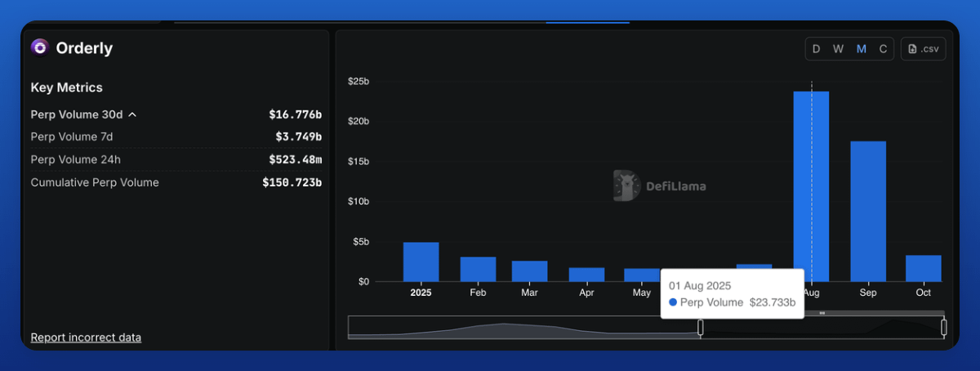Click the October perp volume bar
Image resolution: width=980 pixels, height=371 pixels.
(x=924, y=269)
